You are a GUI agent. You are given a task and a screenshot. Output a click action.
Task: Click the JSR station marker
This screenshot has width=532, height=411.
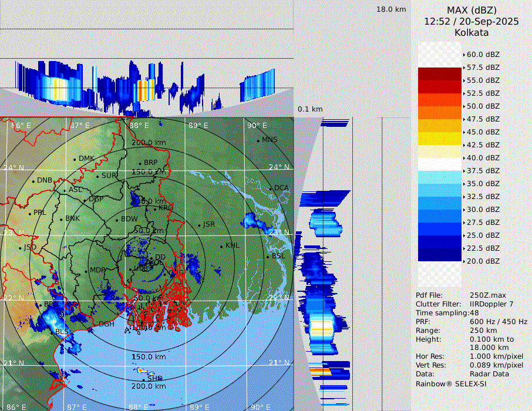coord(199,225)
